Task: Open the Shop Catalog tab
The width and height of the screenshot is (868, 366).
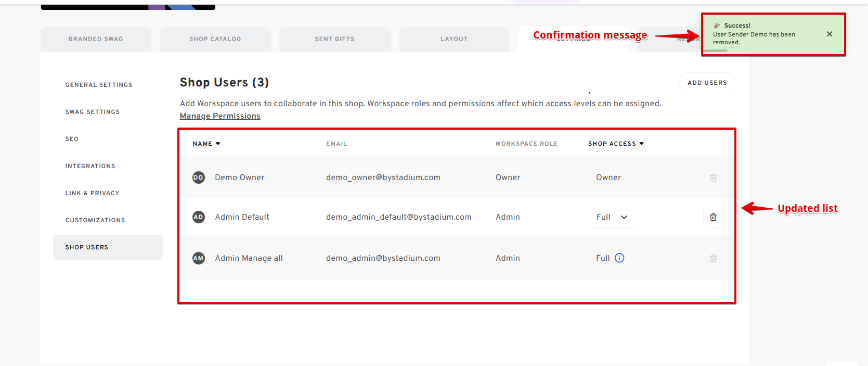Action: 215,39
